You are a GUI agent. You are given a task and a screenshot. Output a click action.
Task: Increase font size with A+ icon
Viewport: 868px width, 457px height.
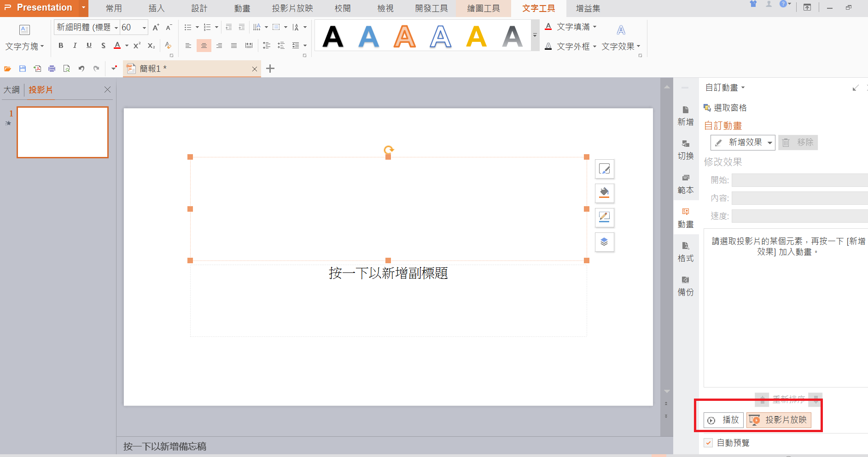[x=156, y=28]
